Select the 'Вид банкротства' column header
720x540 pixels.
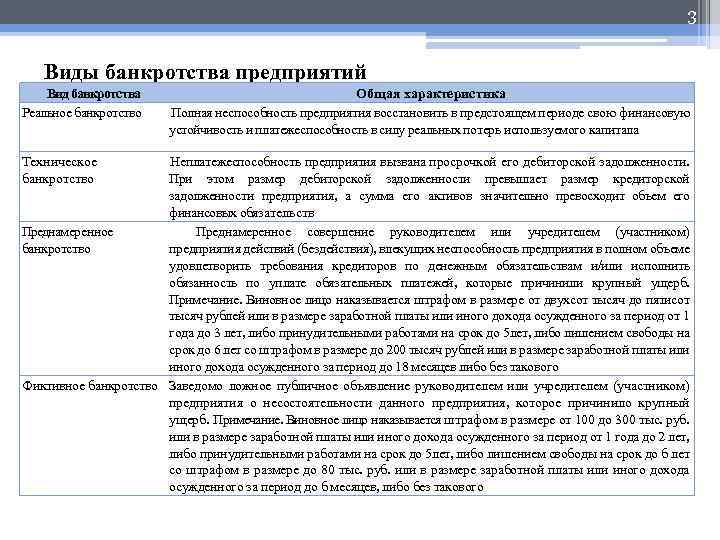click(x=93, y=94)
